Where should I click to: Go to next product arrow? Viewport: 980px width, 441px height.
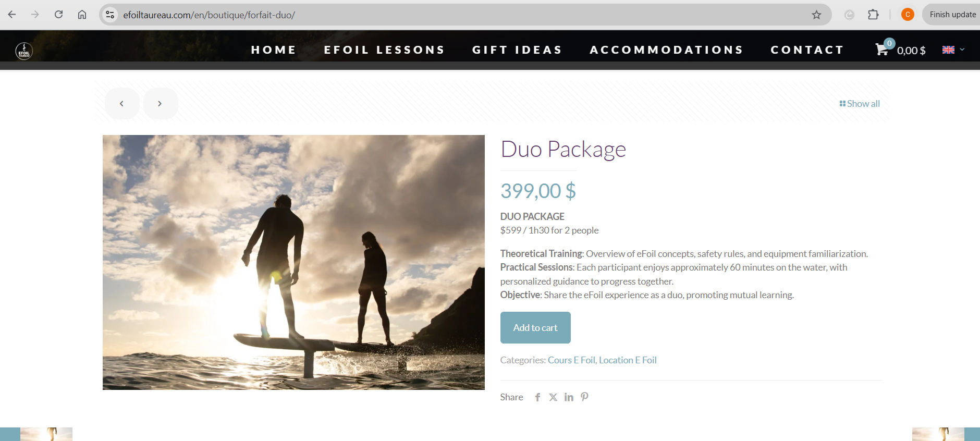point(161,103)
